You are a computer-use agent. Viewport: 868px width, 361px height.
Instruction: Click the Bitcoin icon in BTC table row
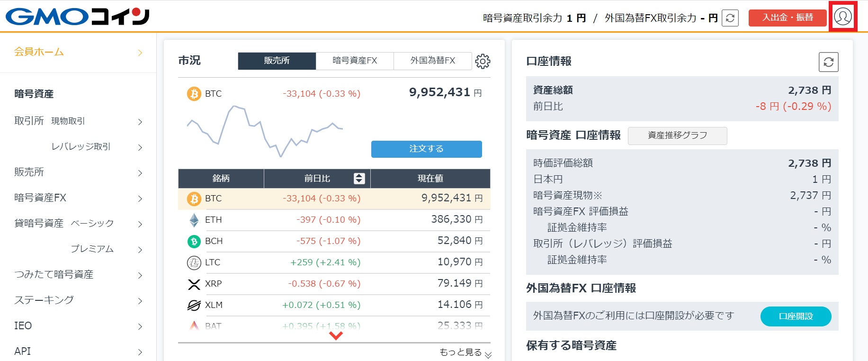[x=194, y=199]
